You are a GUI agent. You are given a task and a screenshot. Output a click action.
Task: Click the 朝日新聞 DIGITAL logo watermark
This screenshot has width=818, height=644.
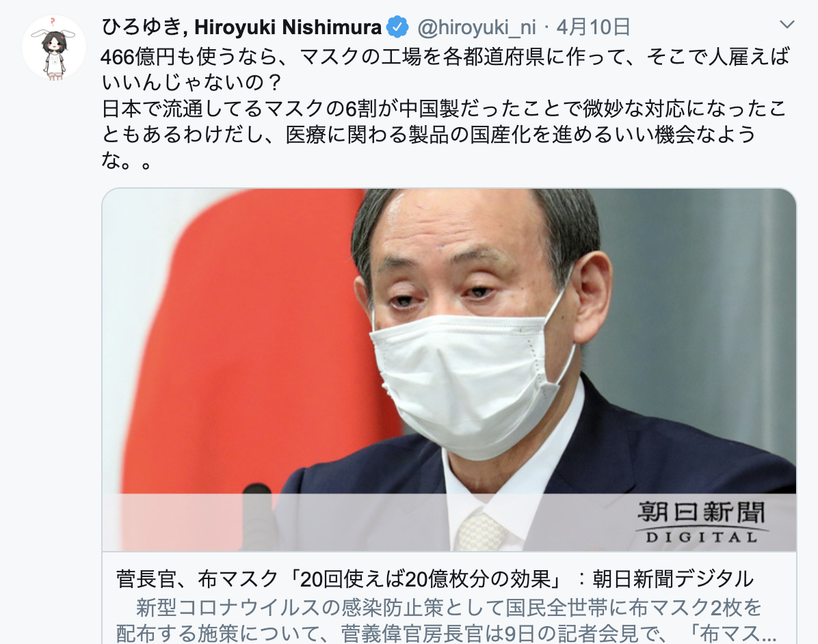[x=701, y=522]
